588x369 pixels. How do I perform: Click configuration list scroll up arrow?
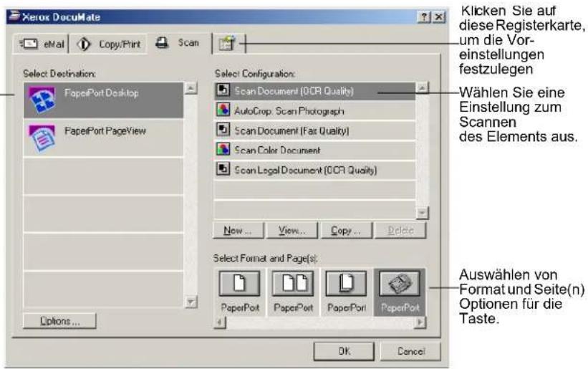(423, 88)
